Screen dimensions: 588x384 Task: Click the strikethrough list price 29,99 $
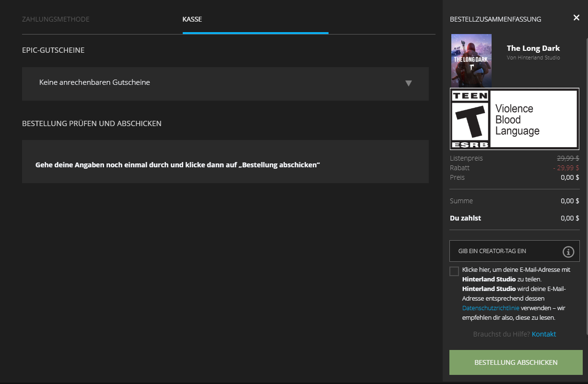coord(567,158)
